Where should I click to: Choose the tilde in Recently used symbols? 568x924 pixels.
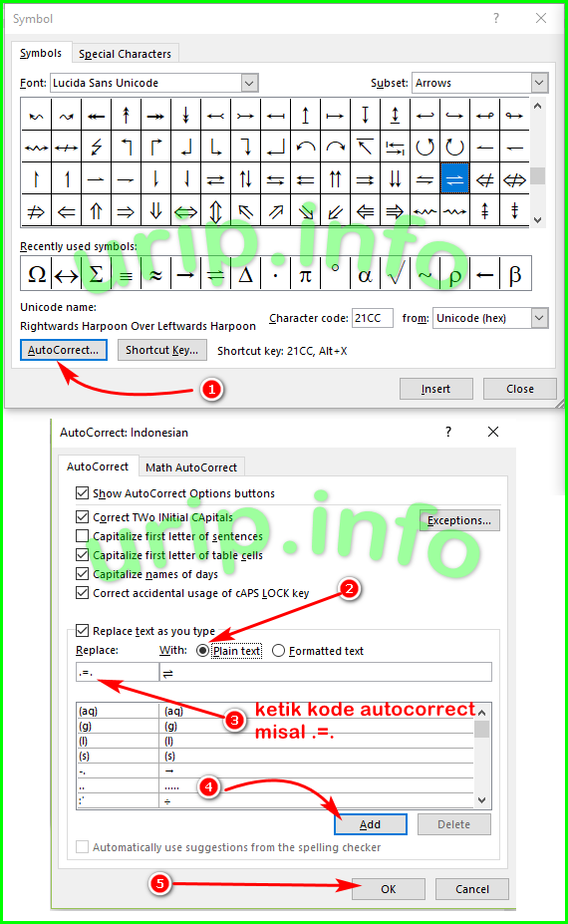point(425,274)
